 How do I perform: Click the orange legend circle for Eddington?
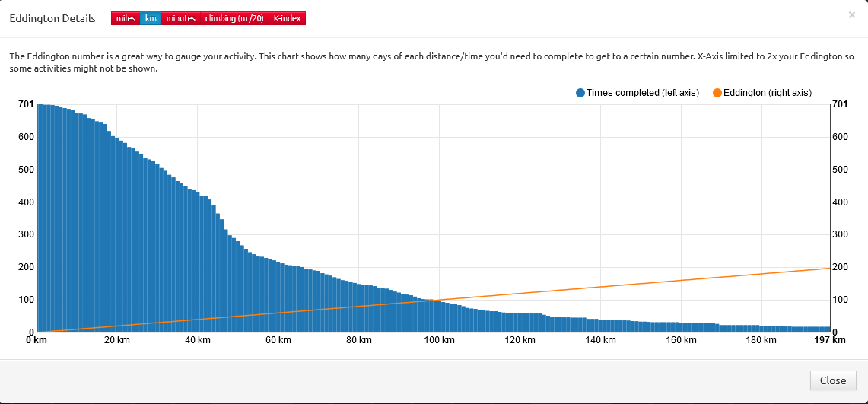click(717, 93)
